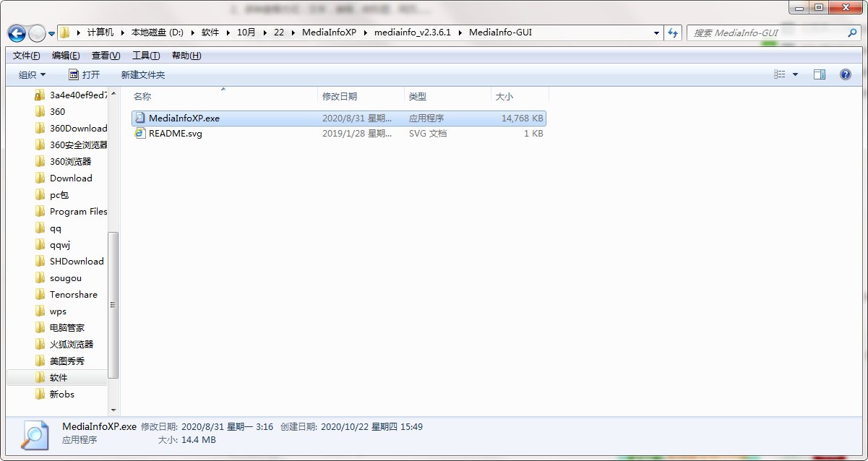Expand the arrow after 计算机 breadcrumb
The height and width of the screenshot is (461, 868).
pos(122,33)
